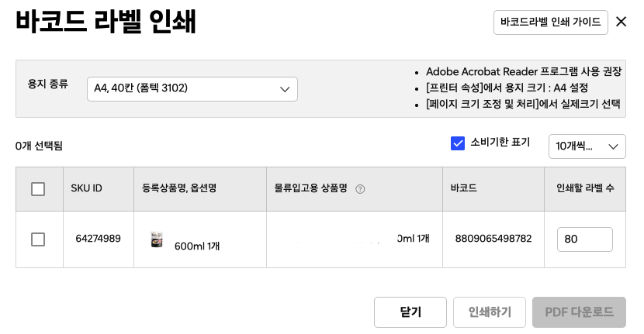Click the 닫기 button
This screenshot has width=644, height=334.
point(410,312)
